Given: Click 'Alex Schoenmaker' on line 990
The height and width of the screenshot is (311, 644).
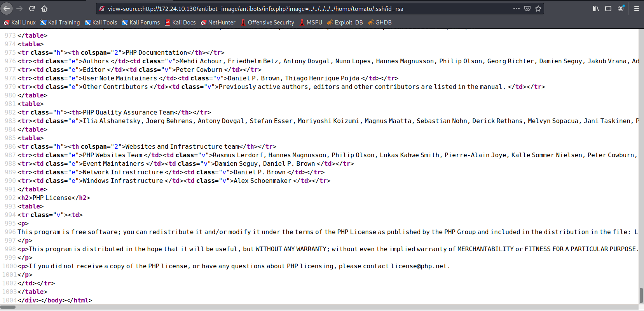Looking at the screenshot, I should tap(262, 181).
